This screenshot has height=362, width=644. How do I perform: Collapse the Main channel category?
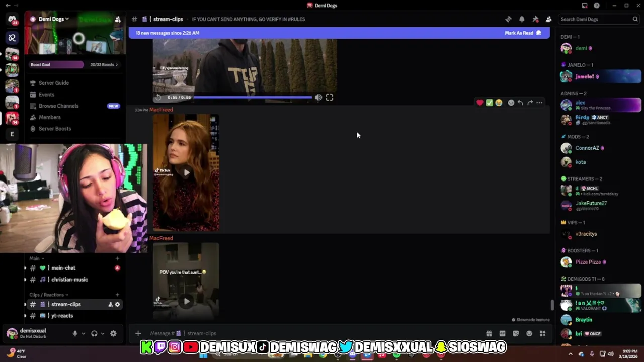(37, 258)
